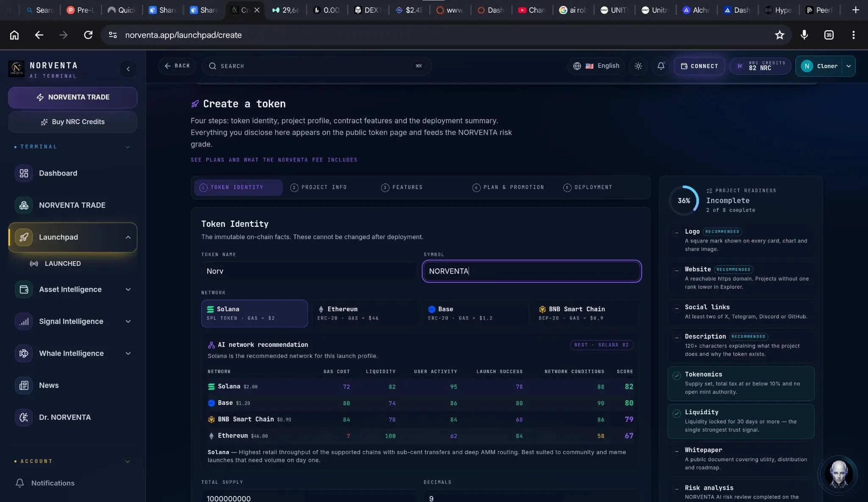This screenshot has width=868, height=502.
Task: Toggle light/dark theme sun icon
Action: 638,66
